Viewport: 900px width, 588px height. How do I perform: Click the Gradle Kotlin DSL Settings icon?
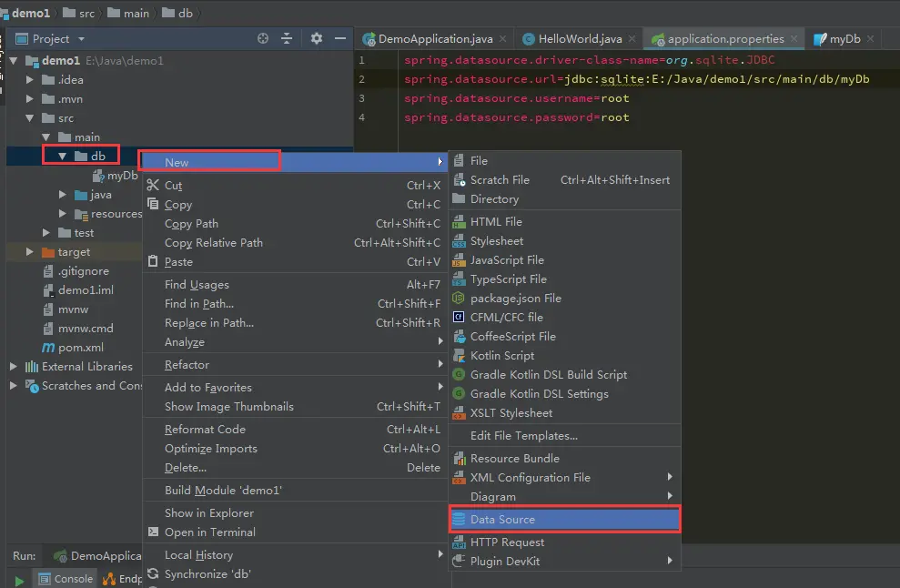459,393
